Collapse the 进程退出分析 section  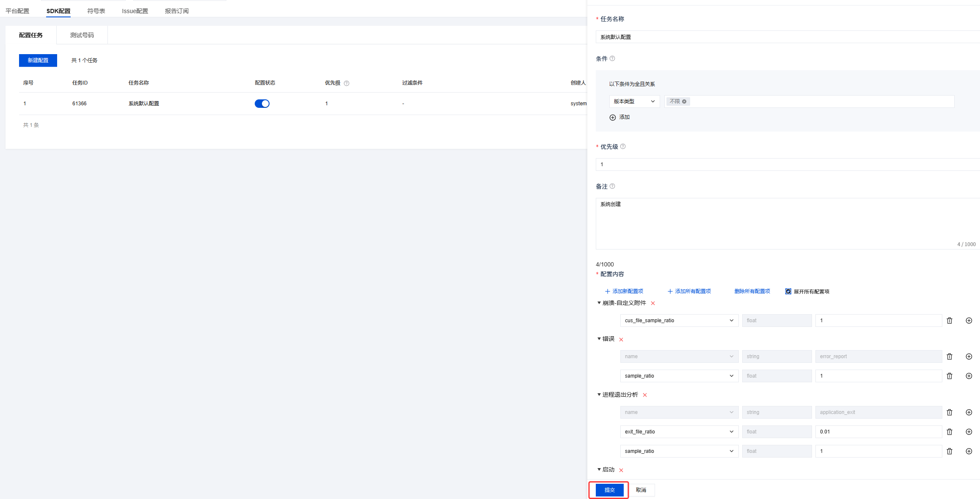(599, 395)
